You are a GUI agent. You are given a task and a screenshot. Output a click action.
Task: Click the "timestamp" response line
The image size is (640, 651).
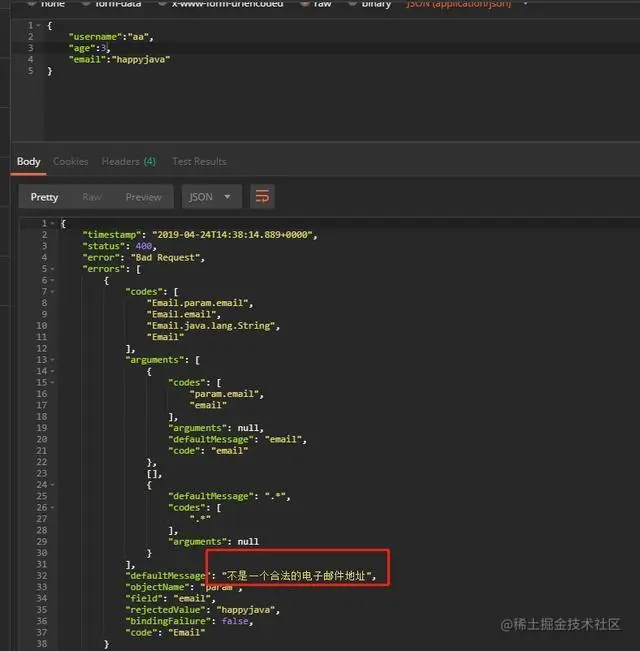click(200, 235)
